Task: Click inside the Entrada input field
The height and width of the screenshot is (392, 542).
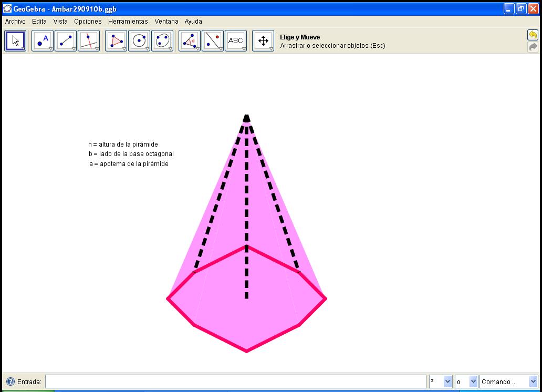Action: [x=236, y=381]
